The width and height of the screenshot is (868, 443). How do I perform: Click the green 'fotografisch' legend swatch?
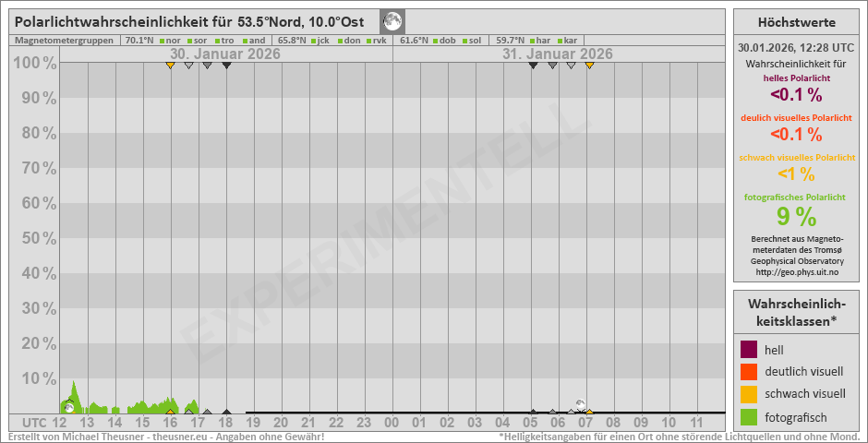(x=749, y=417)
